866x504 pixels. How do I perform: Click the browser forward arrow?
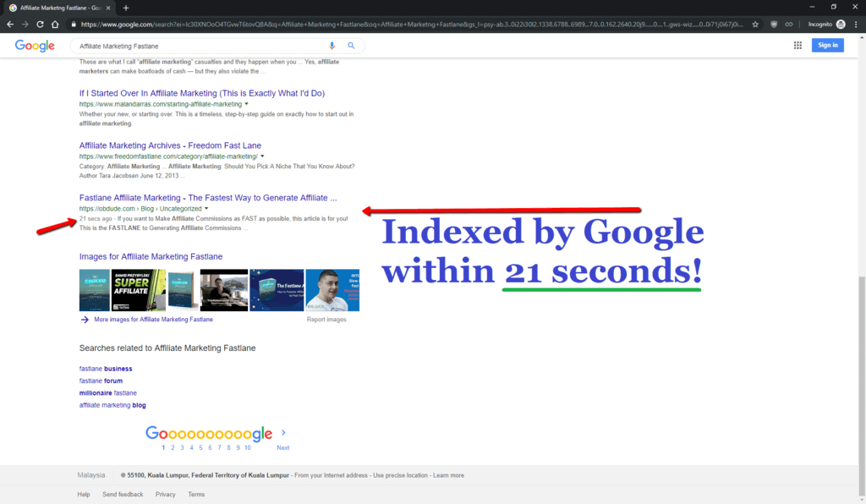tap(25, 25)
